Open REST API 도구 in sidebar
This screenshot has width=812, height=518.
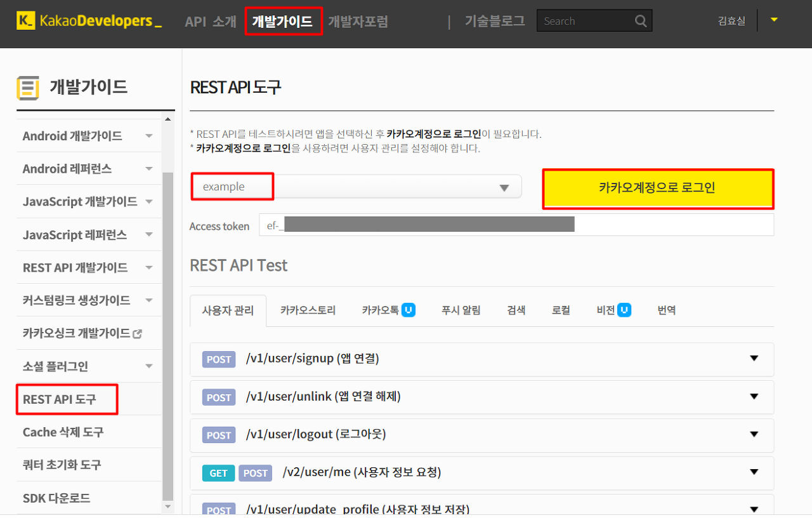(x=59, y=399)
